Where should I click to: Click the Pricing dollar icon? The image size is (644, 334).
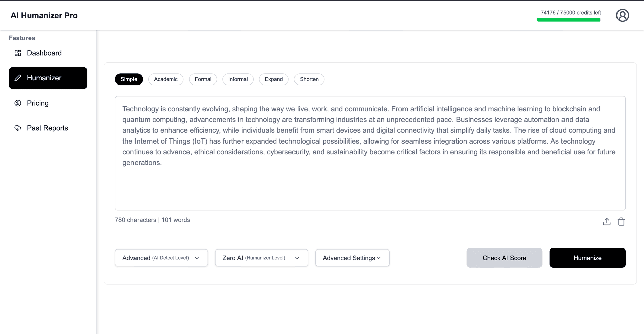tap(18, 103)
